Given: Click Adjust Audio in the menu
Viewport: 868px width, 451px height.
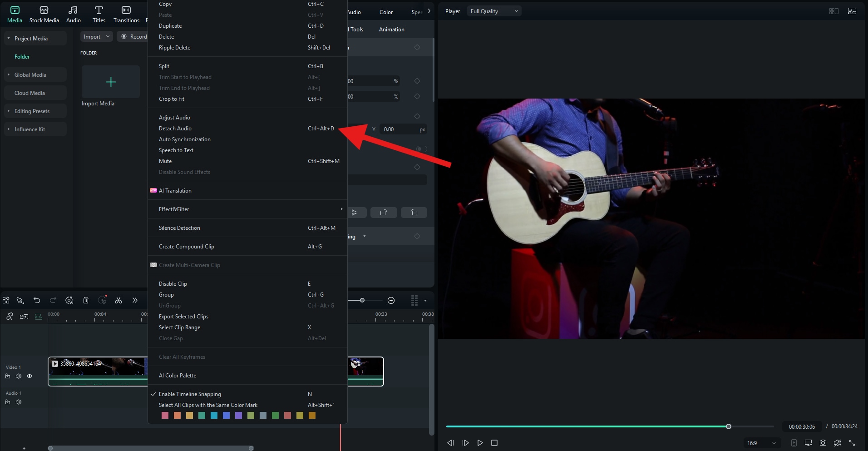Looking at the screenshot, I should (x=247, y=118).
